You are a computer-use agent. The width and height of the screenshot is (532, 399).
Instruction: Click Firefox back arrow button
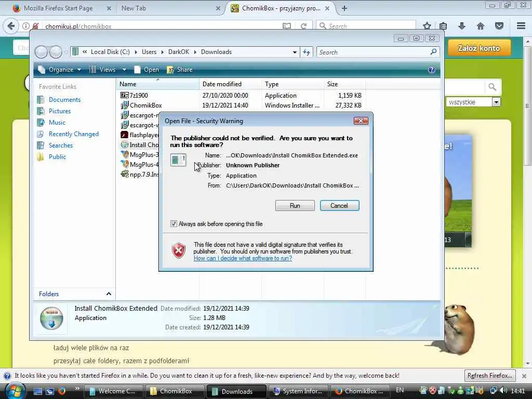pyautogui.click(x=11, y=26)
